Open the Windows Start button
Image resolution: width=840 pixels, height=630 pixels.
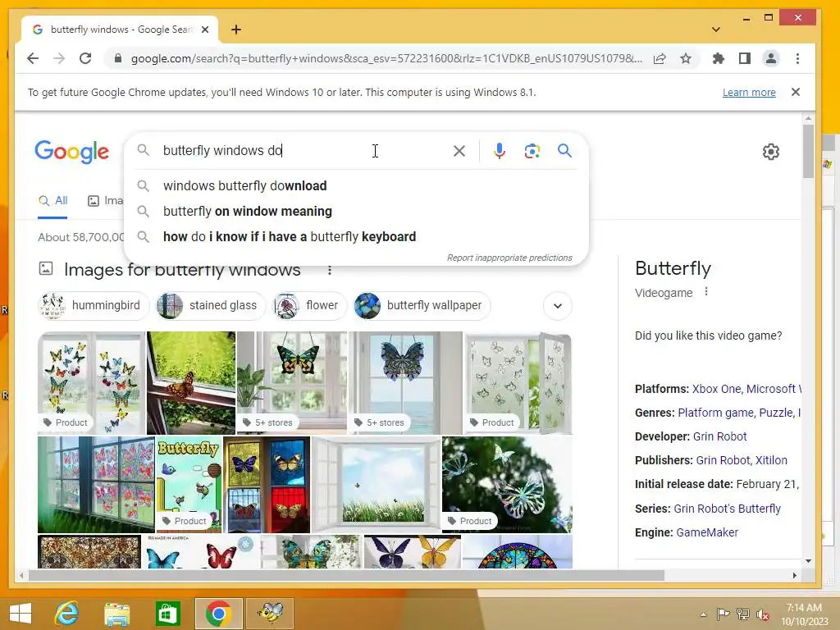click(x=21, y=614)
